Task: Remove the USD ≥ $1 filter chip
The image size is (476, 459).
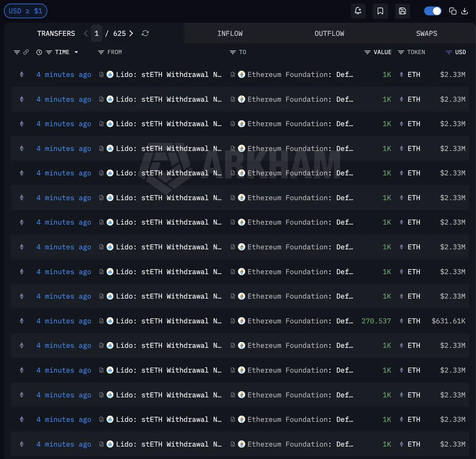Action: point(25,11)
